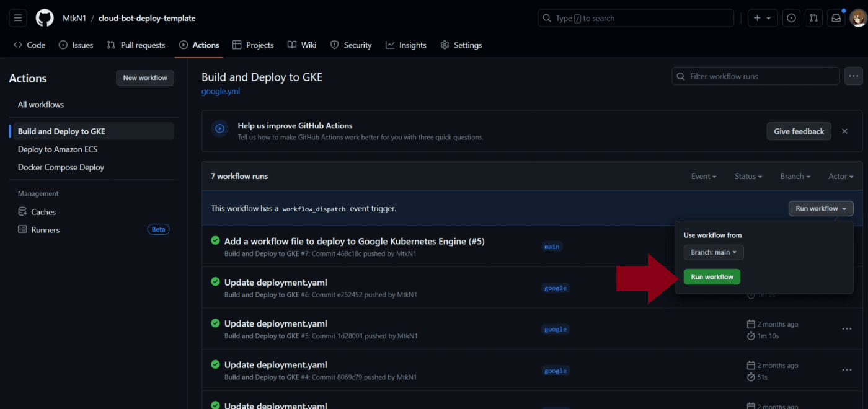The height and width of the screenshot is (409, 868).
Task: Open the three-dot menu beside filter field
Action: coord(854,76)
